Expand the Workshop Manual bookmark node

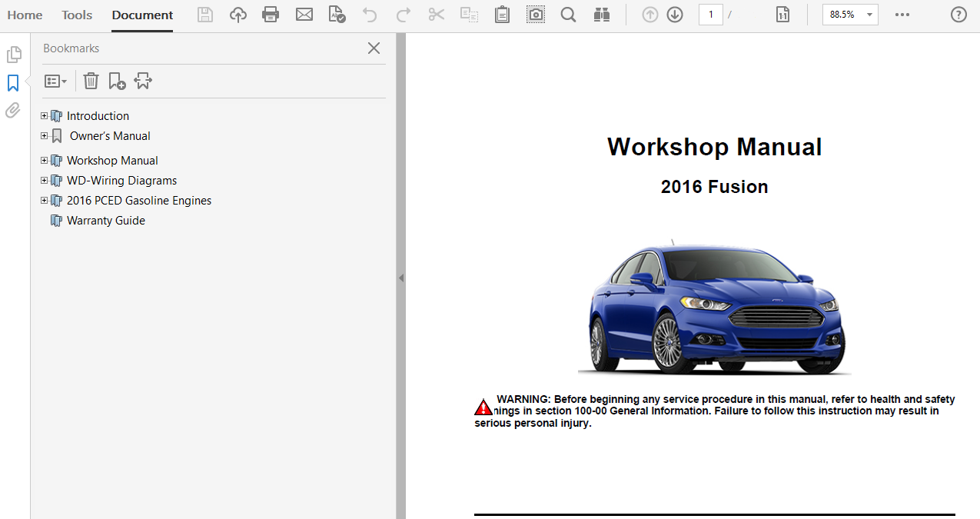pos(45,161)
